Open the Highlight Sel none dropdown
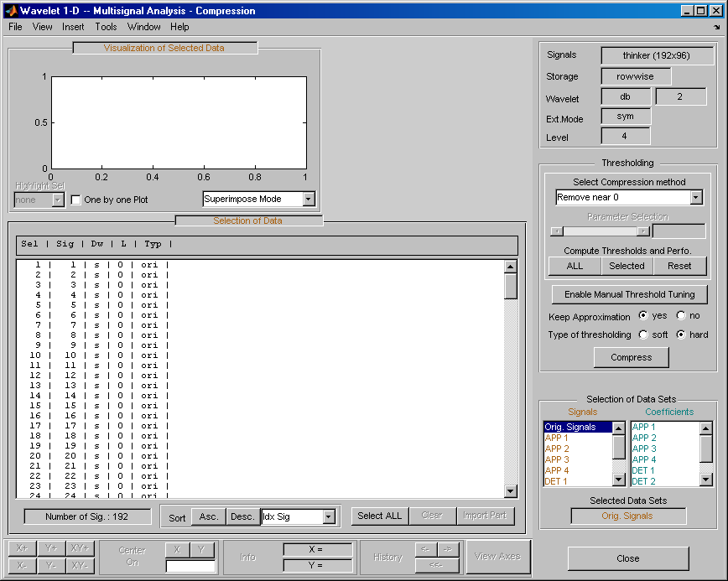The width and height of the screenshot is (728, 581). 58,200
